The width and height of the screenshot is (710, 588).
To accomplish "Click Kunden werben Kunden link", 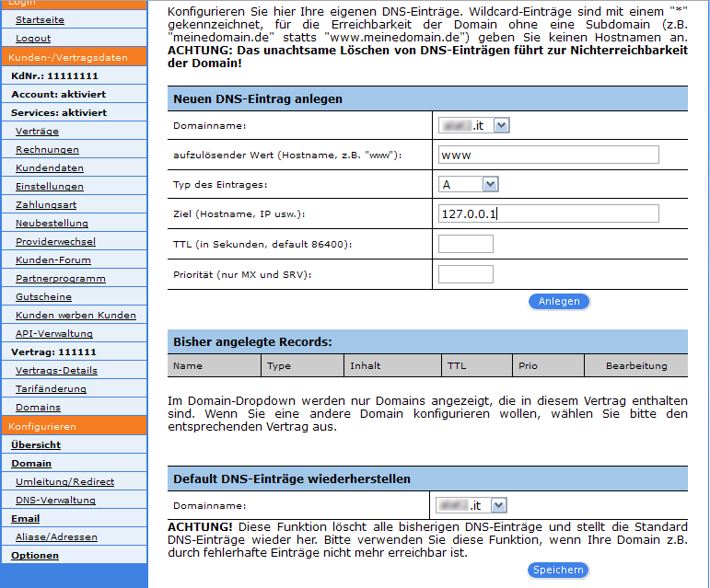I will pyautogui.click(x=76, y=316).
